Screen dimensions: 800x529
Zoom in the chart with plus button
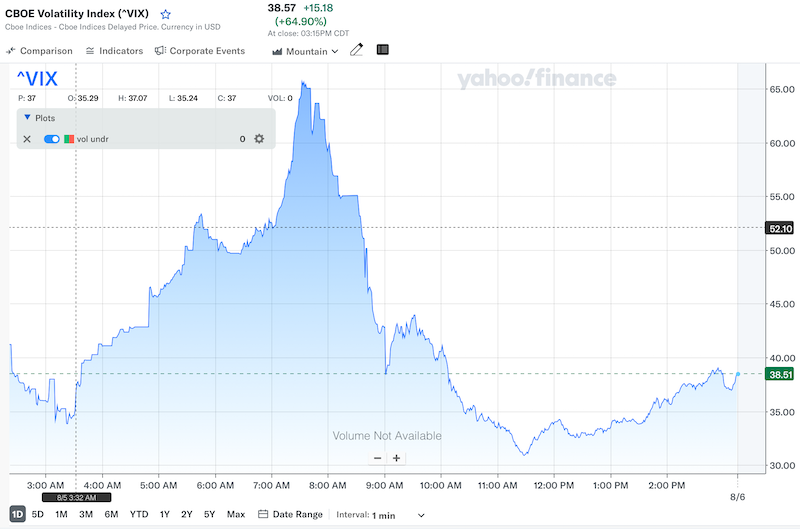(396, 458)
